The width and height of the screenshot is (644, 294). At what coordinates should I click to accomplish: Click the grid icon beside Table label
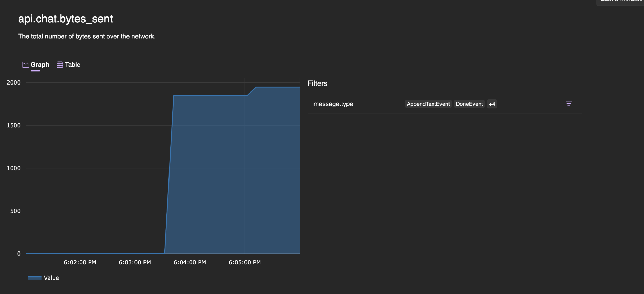[60, 64]
